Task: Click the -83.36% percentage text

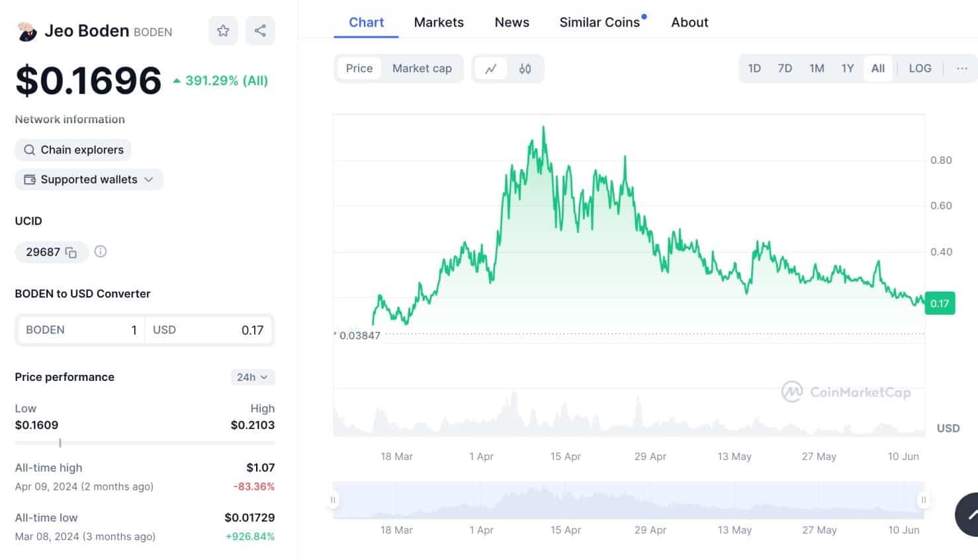Action: click(x=254, y=487)
